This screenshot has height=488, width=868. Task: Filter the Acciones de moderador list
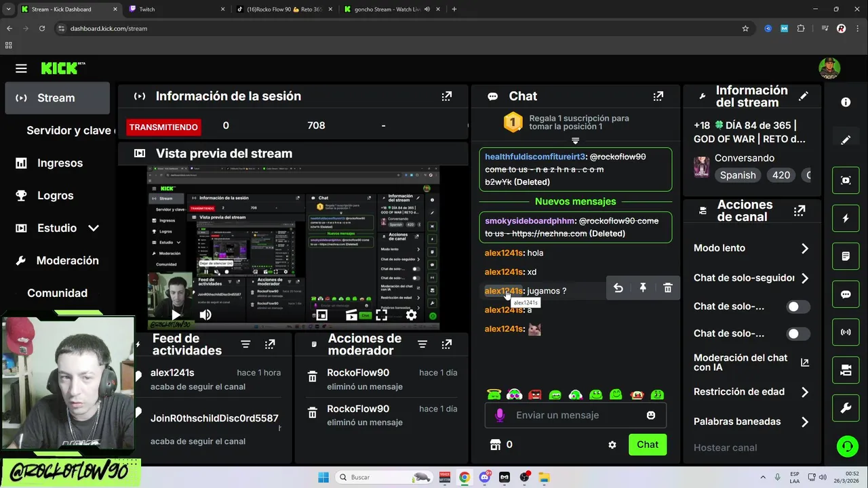click(422, 344)
